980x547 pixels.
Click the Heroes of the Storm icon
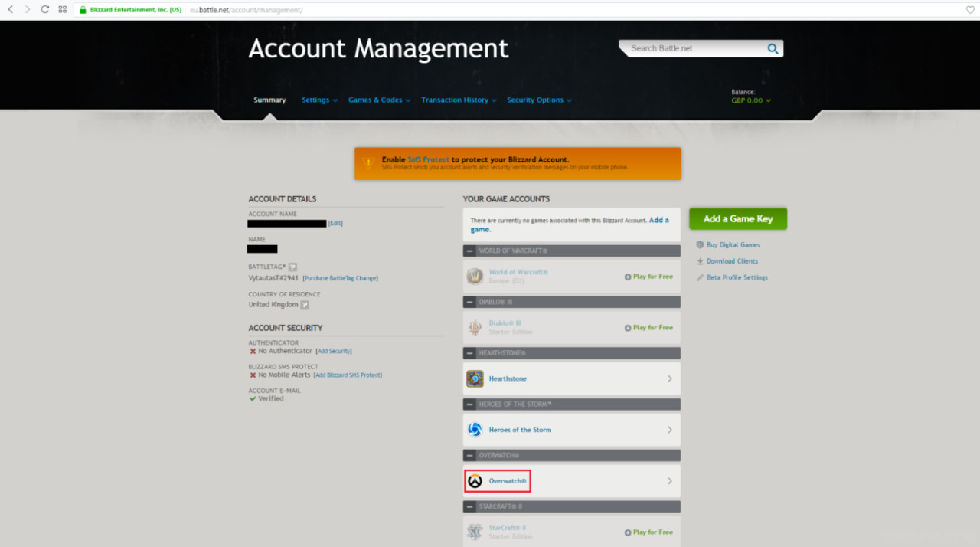click(x=475, y=430)
